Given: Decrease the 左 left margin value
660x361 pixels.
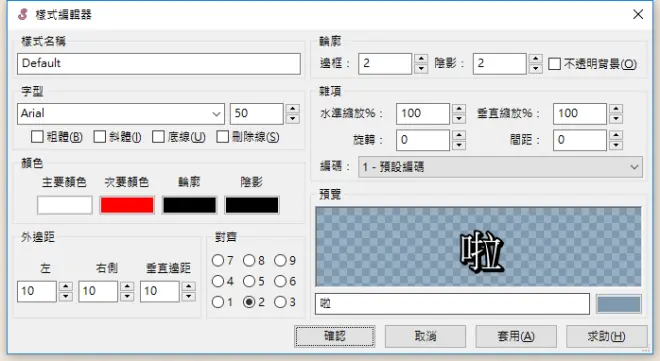Looking at the screenshot, I should (x=66, y=297).
